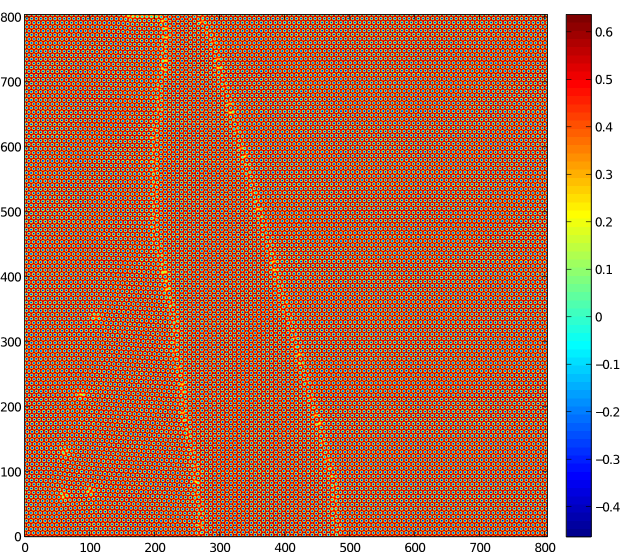Click the y-axis label 300
This screenshot has height=552, width=624.
(x=11, y=342)
